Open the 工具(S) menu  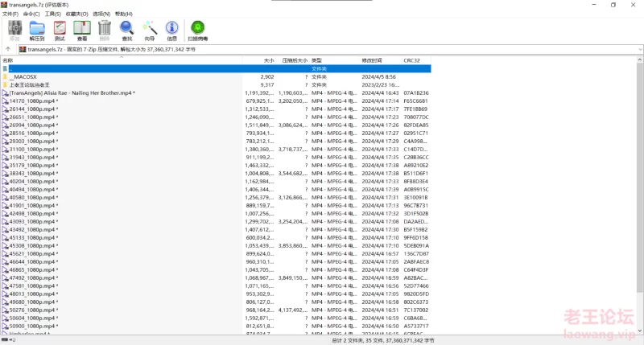52,14
